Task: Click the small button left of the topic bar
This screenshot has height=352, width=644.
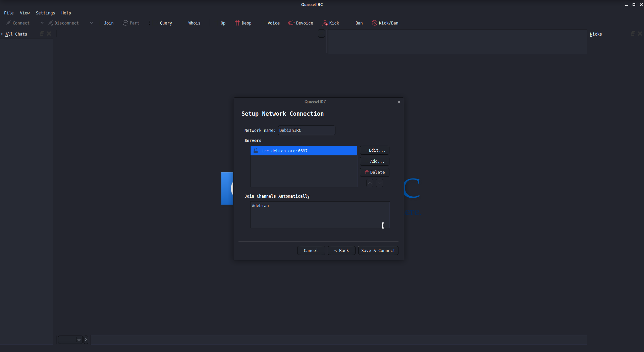Action: [x=321, y=33]
